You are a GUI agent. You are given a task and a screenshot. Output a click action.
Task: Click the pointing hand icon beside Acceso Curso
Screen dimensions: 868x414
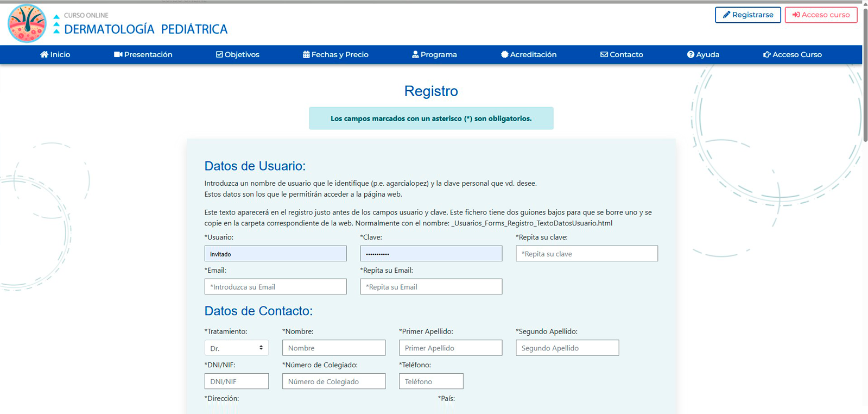coord(766,54)
